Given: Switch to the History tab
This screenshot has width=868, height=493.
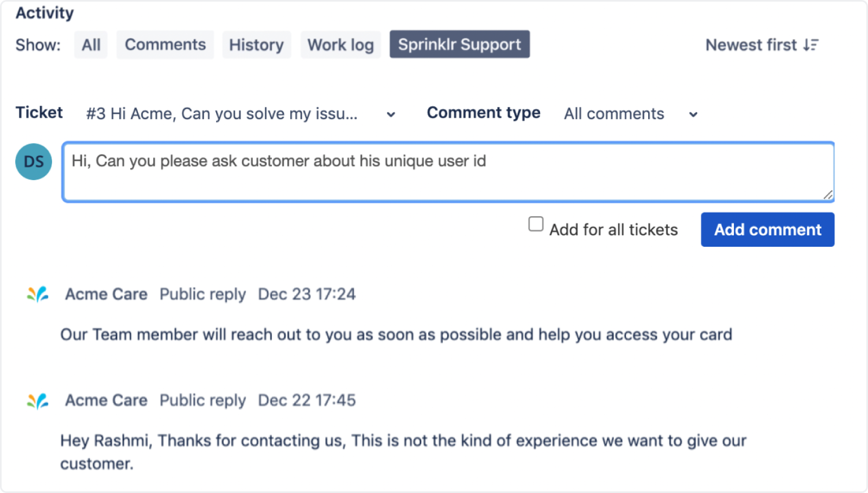Looking at the screenshot, I should [x=256, y=44].
